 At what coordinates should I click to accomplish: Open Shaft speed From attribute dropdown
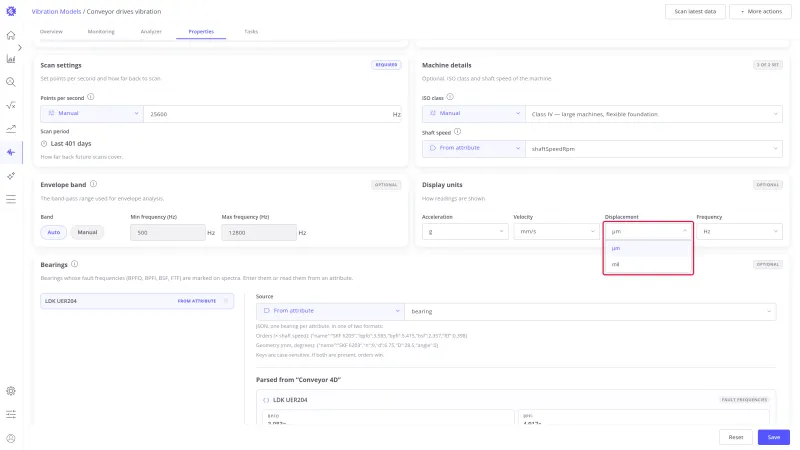pos(473,148)
